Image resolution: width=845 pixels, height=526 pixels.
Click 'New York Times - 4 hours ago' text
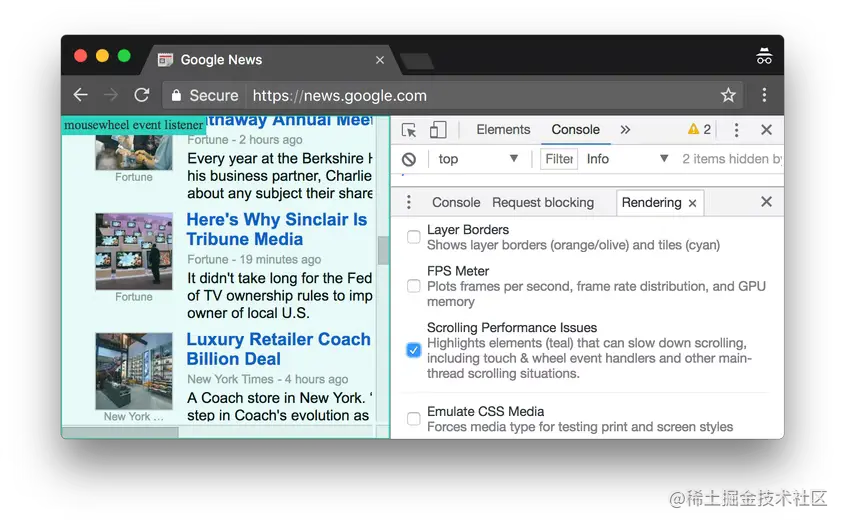[268, 379]
